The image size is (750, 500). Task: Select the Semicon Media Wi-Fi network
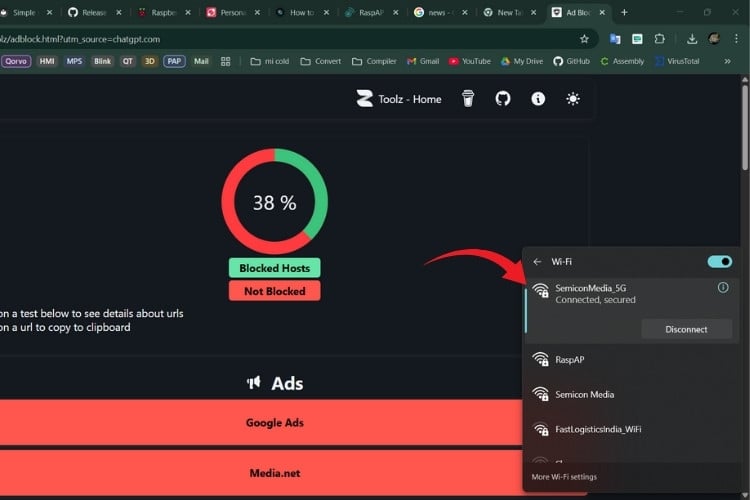pos(631,395)
